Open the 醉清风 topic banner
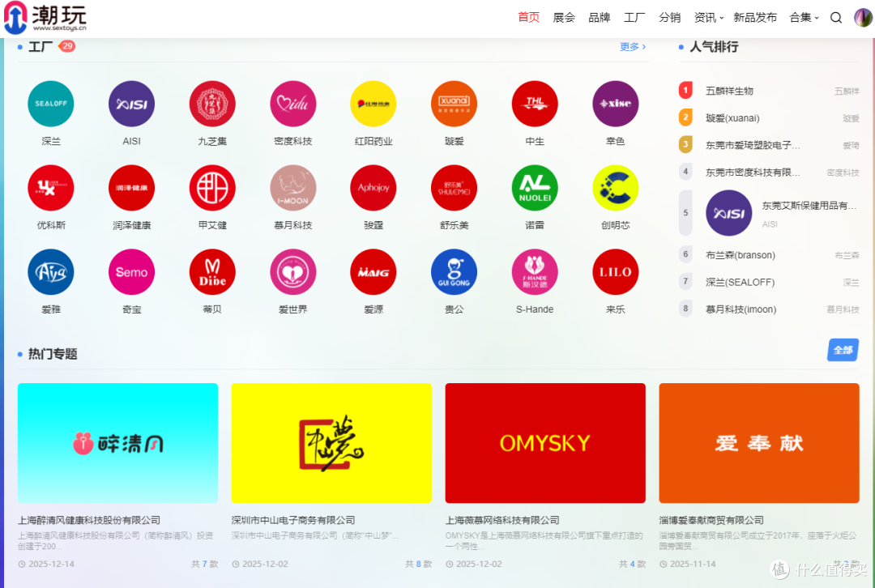The height and width of the screenshot is (588, 875). pyautogui.click(x=117, y=443)
